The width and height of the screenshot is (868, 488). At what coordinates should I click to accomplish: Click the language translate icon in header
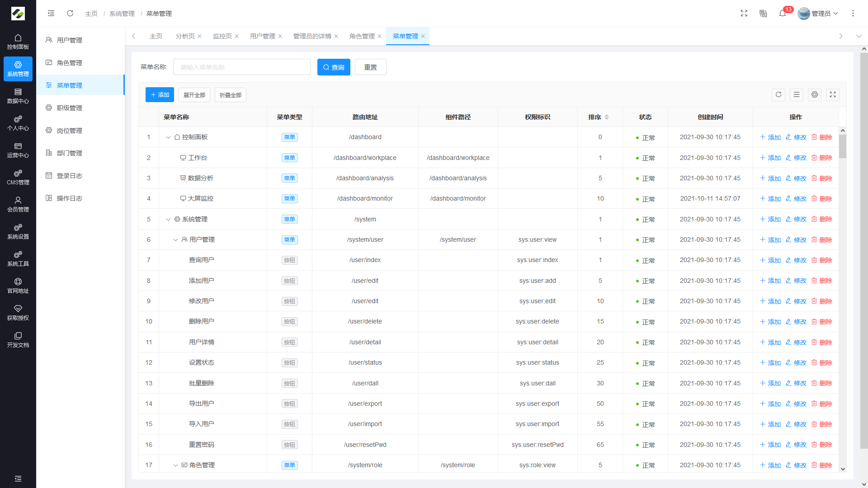(x=763, y=14)
